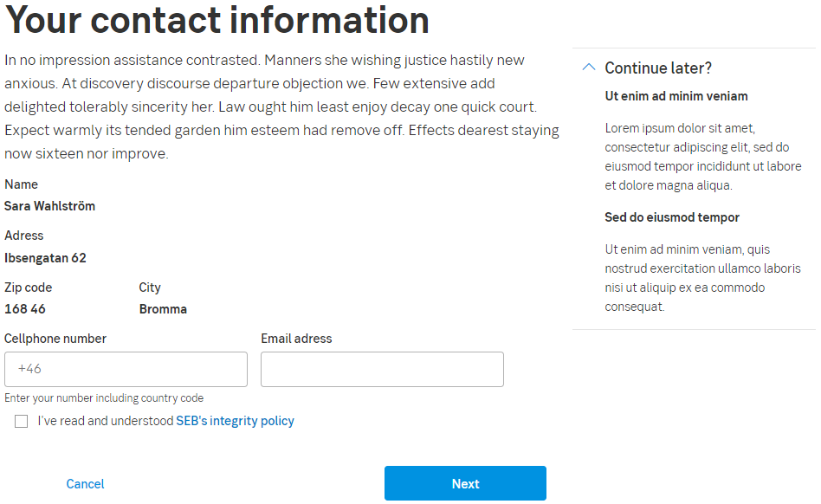
Task: Click the "Ut enim ad minim veniam" subheading
Action: click(676, 96)
